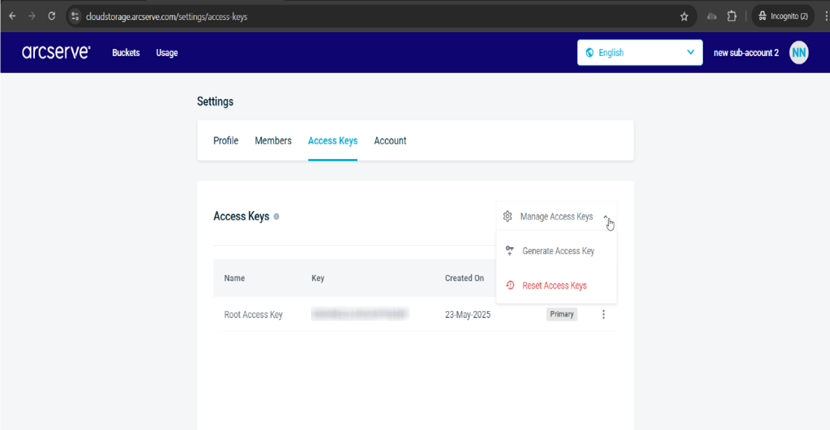This screenshot has width=830, height=430.
Task: Open three-dot menu for Root Access Key
Action: click(603, 314)
